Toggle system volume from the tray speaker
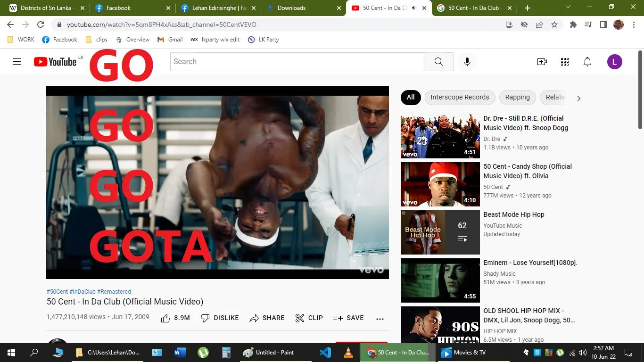The height and width of the screenshot is (362, 644). click(x=583, y=353)
